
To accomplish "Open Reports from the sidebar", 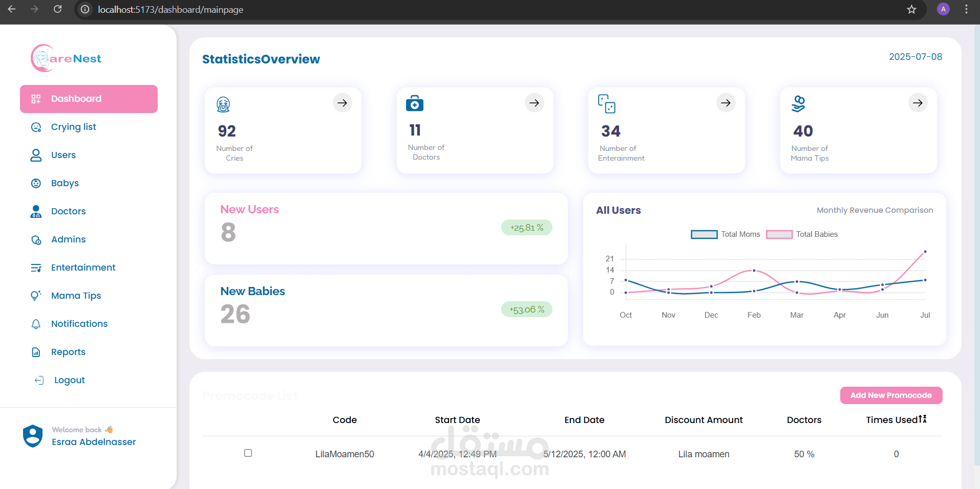I will click(68, 352).
